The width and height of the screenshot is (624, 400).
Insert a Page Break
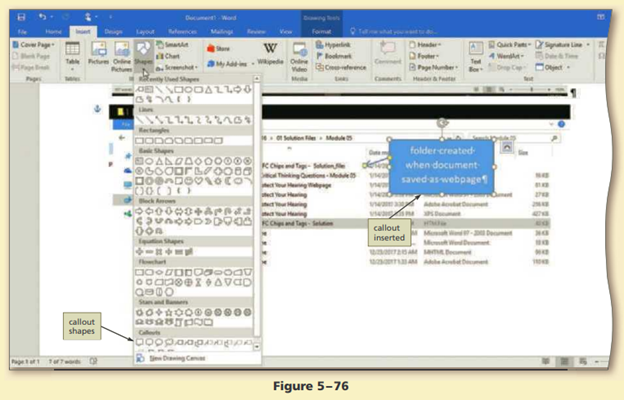point(31,67)
